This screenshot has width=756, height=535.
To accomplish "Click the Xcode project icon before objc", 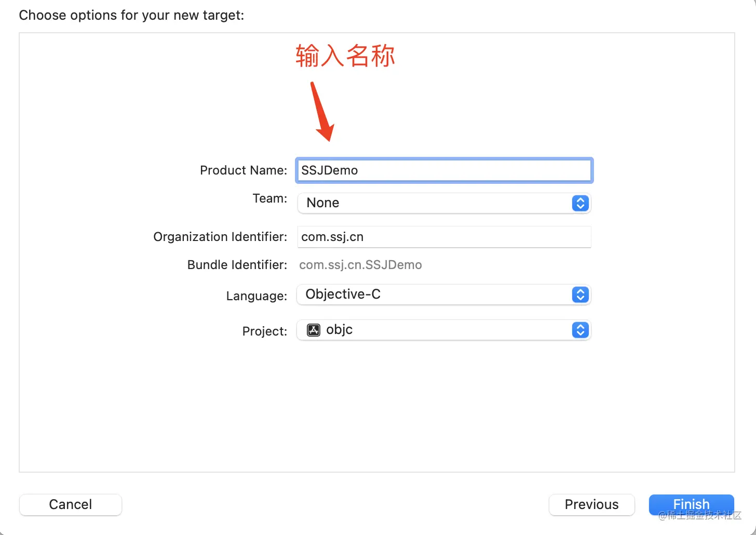I will (x=314, y=330).
